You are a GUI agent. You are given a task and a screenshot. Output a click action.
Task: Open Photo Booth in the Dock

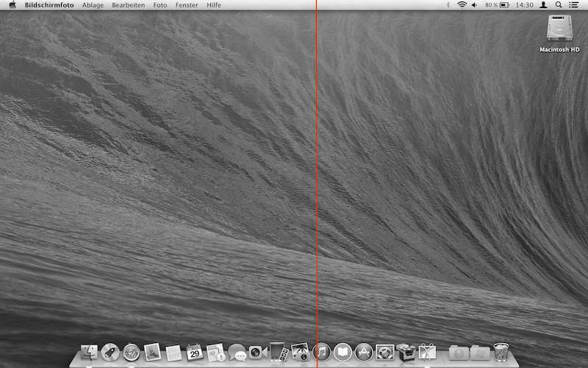point(279,352)
